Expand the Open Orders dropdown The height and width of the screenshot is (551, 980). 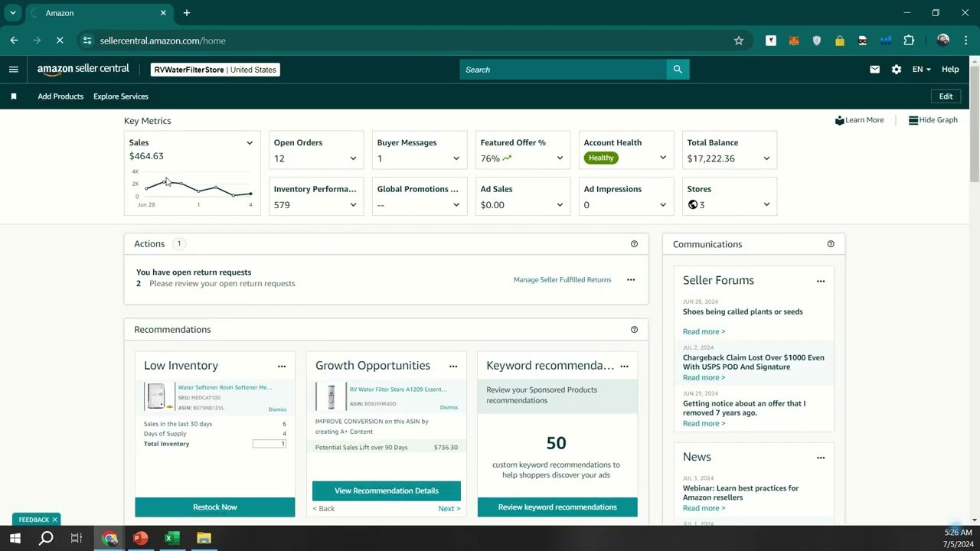[353, 158]
